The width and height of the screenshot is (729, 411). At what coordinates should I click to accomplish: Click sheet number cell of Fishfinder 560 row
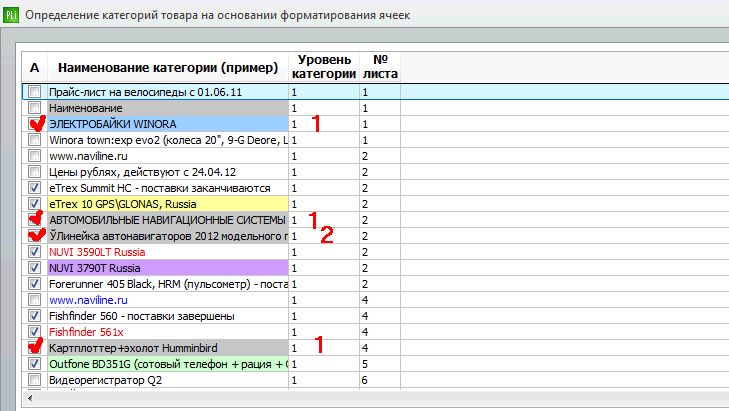click(380, 316)
